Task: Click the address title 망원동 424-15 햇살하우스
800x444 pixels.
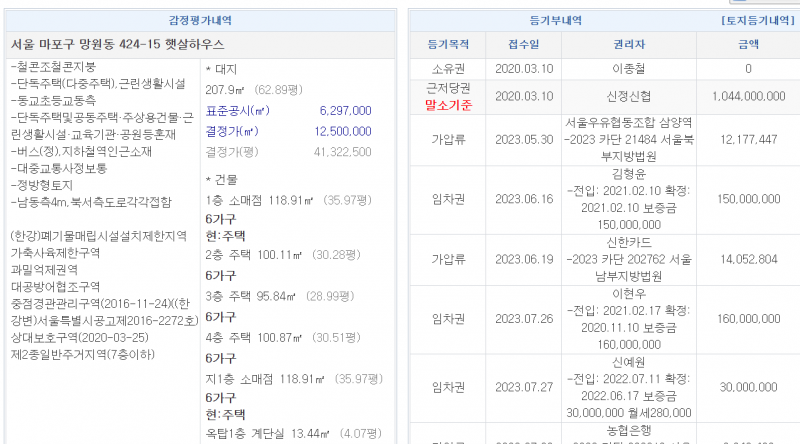Action: pos(117,45)
